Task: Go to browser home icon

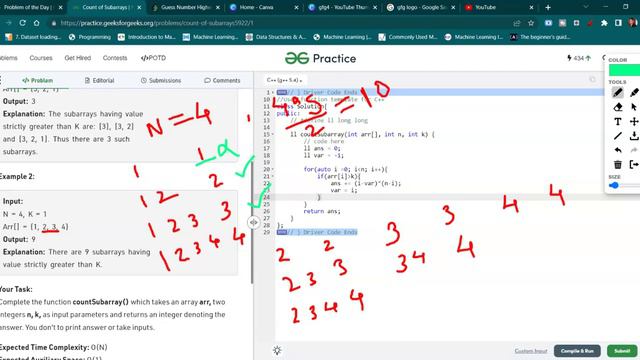Action: [37, 23]
